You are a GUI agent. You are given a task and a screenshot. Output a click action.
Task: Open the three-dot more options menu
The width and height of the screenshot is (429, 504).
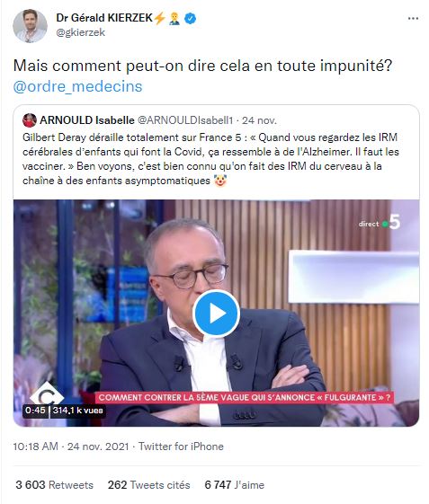413,19
